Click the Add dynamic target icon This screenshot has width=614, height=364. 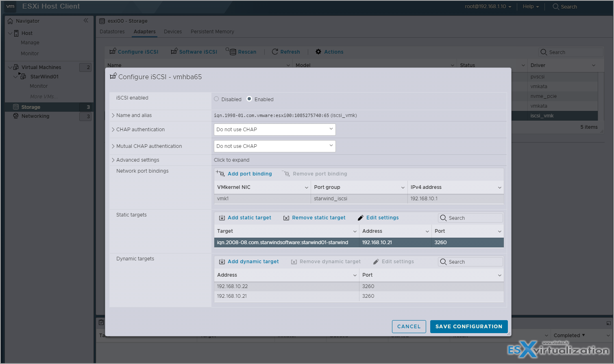(222, 262)
